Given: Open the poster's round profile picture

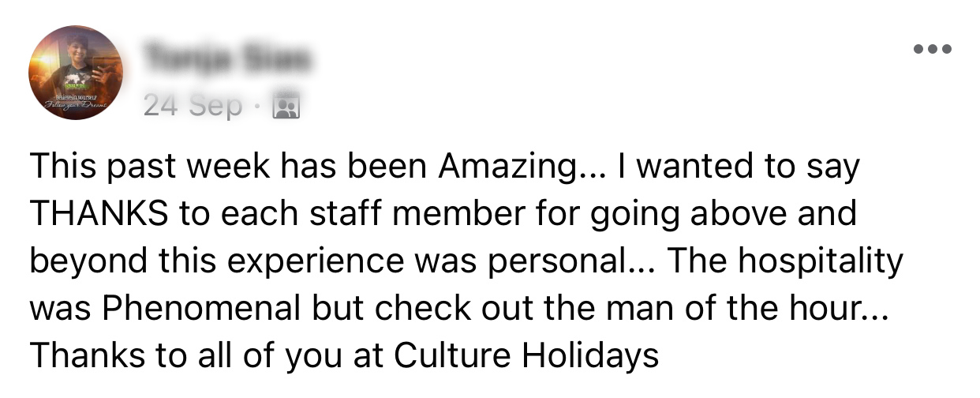Looking at the screenshot, I should tap(76, 73).
